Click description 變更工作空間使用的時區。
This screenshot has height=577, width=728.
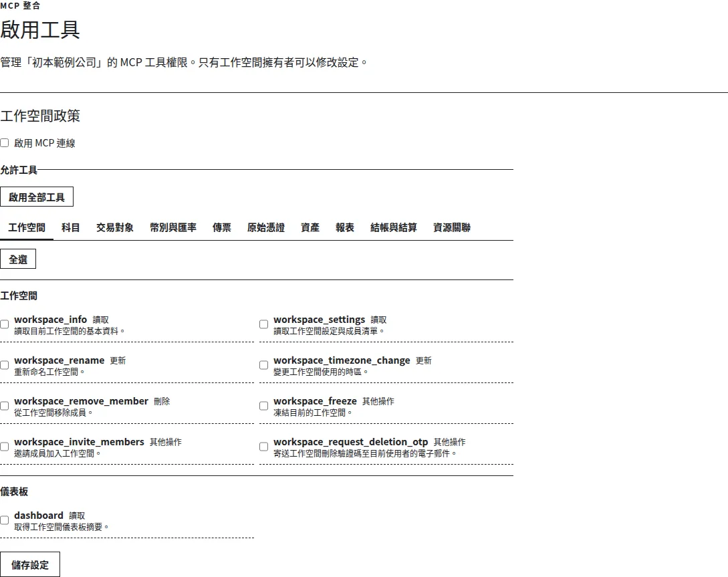coord(321,372)
